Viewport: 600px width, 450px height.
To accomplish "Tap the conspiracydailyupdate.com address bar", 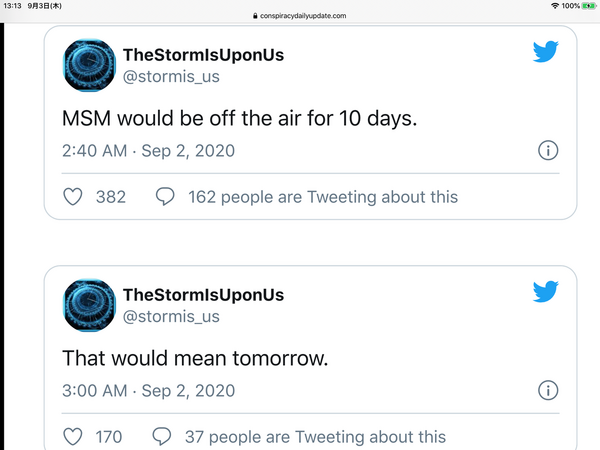I will click(300, 16).
